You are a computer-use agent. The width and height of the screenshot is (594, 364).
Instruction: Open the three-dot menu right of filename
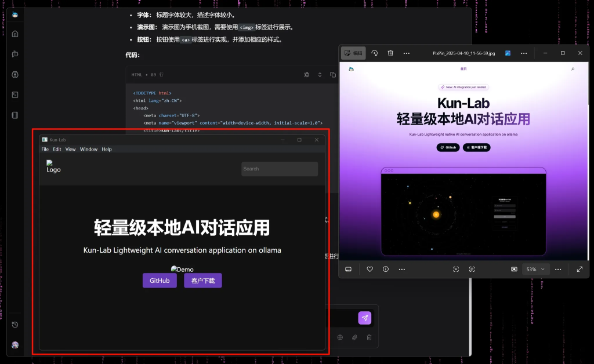click(x=524, y=53)
